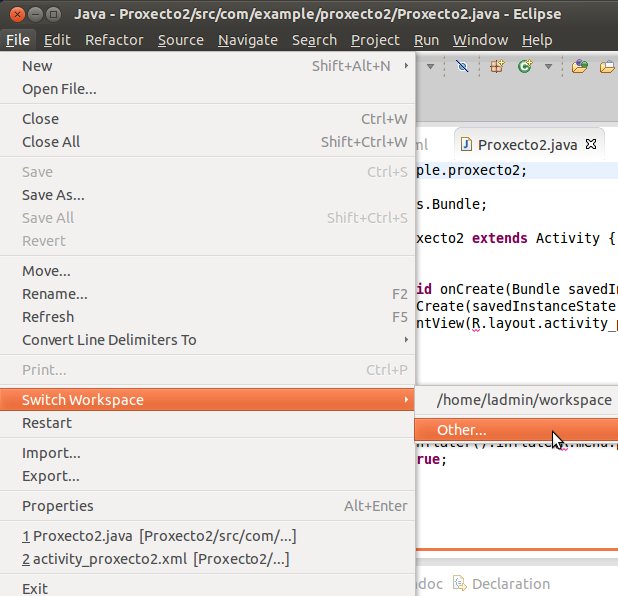Open recent file 2 activity_proxecto2.xml
This screenshot has width=618, height=596.
coord(207,559)
